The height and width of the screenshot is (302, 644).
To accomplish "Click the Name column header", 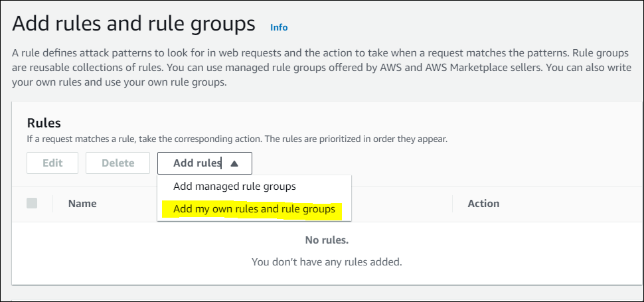I will pyautogui.click(x=82, y=204).
